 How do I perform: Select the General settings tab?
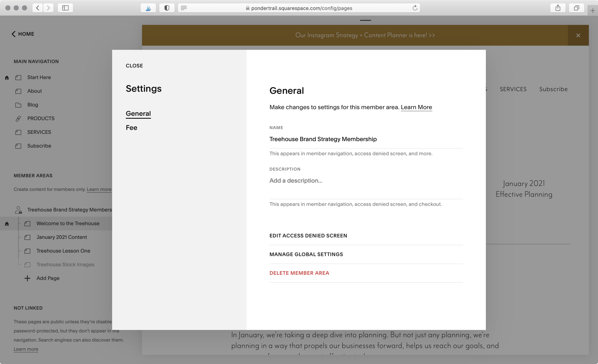(138, 114)
